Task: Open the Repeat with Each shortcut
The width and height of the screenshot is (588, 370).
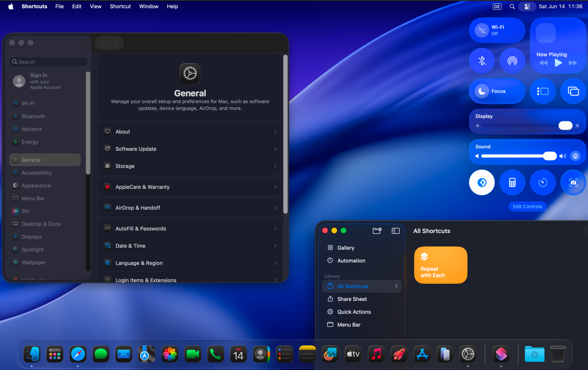Action: [441, 265]
